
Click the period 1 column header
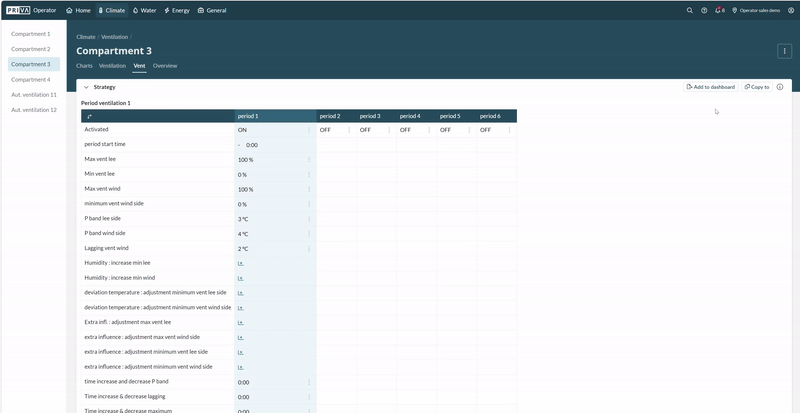276,116
